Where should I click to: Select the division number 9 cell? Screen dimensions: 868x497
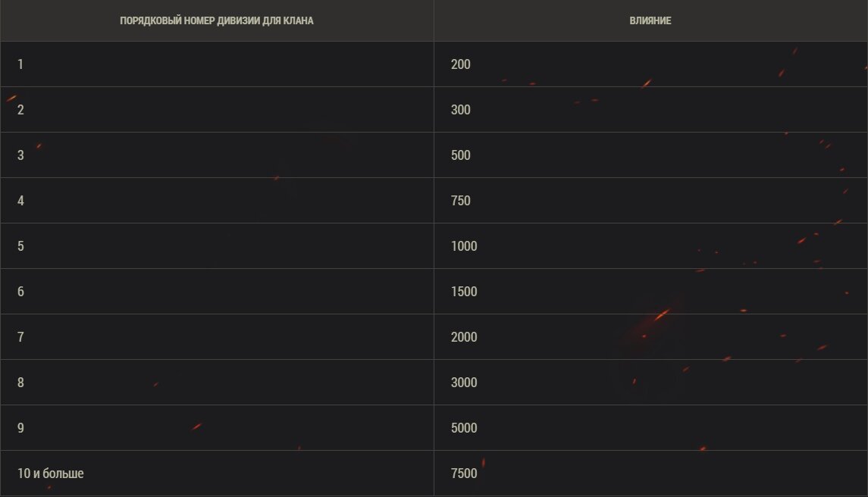coord(217,427)
